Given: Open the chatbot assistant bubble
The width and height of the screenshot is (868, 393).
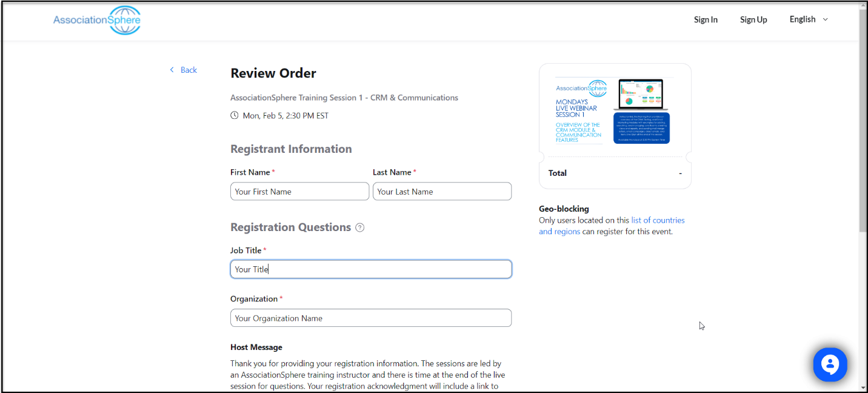Looking at the screenshot, I should 830,364.
